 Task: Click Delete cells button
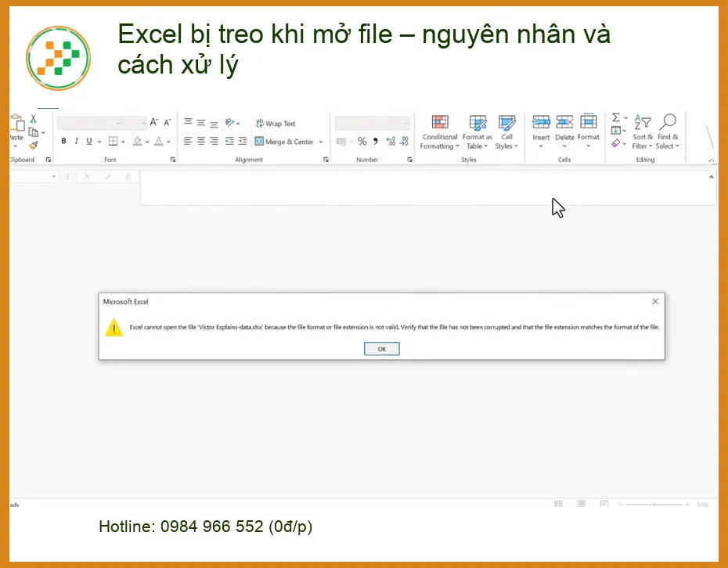coord(564,131)
